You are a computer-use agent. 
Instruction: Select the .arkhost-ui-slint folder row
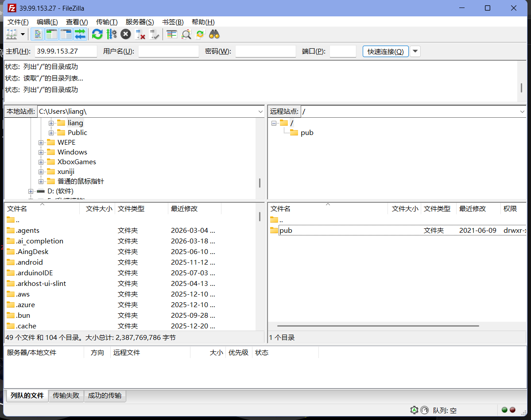131,284
